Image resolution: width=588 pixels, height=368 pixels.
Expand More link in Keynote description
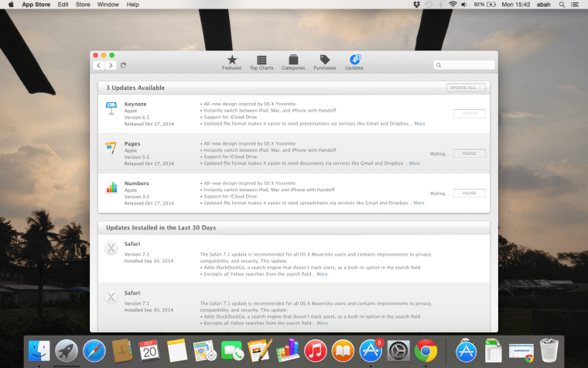coord(419,123)
